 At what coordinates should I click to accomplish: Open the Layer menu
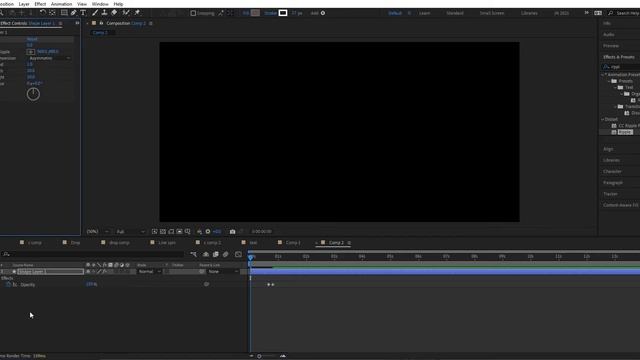(24, 4)
